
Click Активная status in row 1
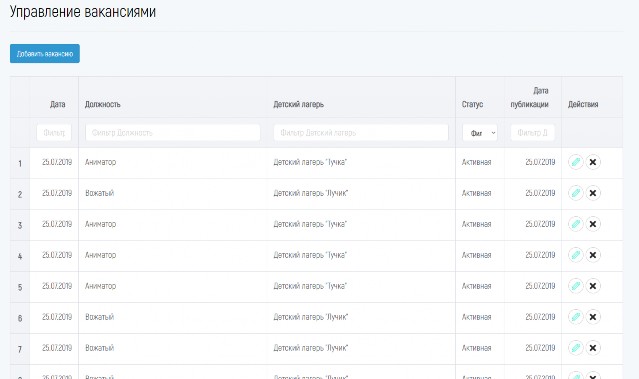(x=476, y=162)
